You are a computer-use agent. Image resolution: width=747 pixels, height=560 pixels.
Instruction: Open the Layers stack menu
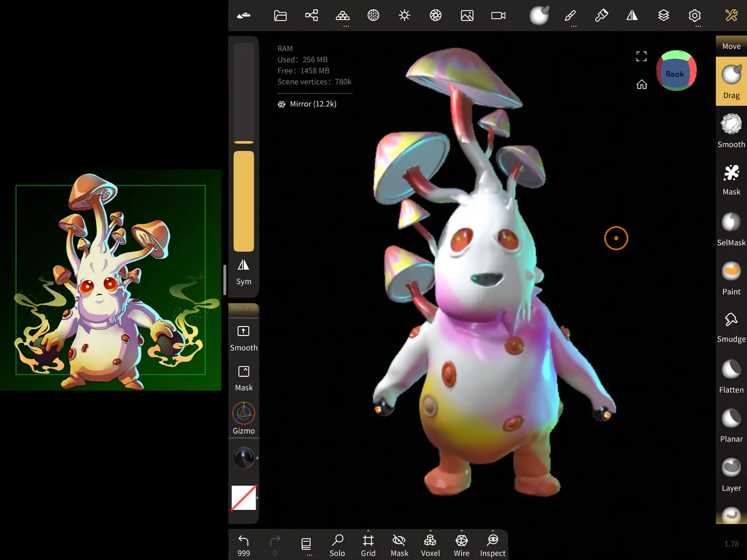[664, 15]
